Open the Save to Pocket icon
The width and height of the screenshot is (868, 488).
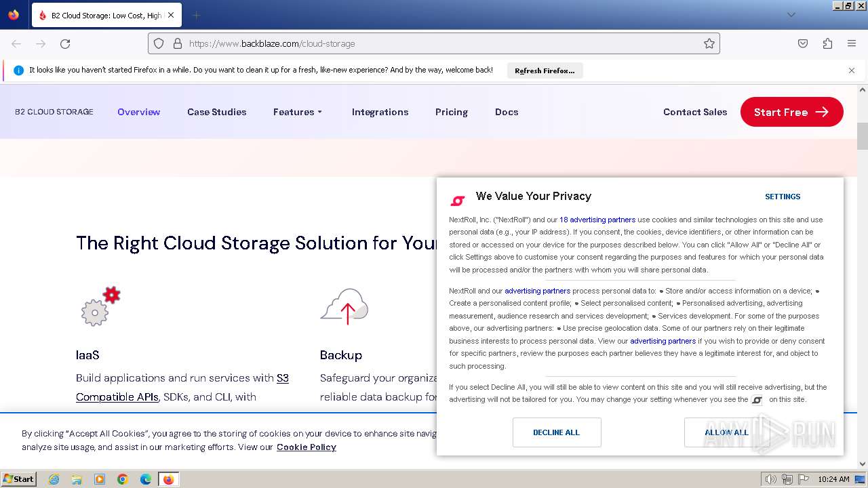tap(803, 43)
